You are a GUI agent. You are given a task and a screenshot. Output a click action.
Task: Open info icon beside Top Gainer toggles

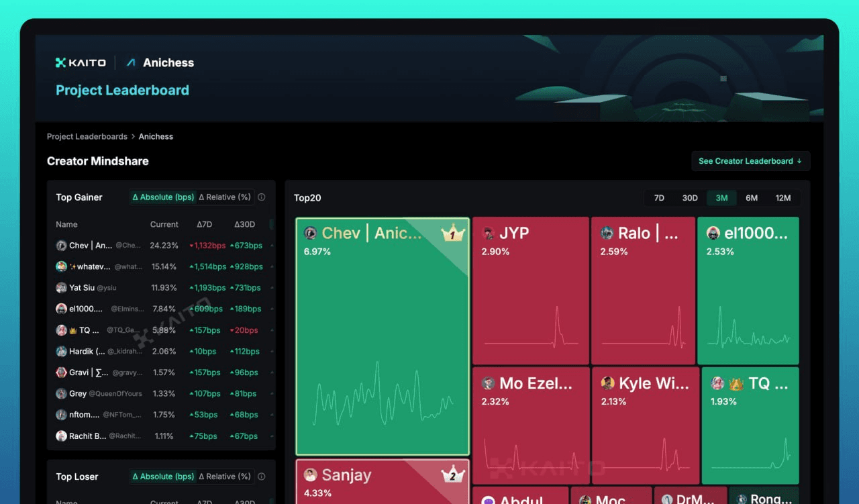tap(262, 197)
